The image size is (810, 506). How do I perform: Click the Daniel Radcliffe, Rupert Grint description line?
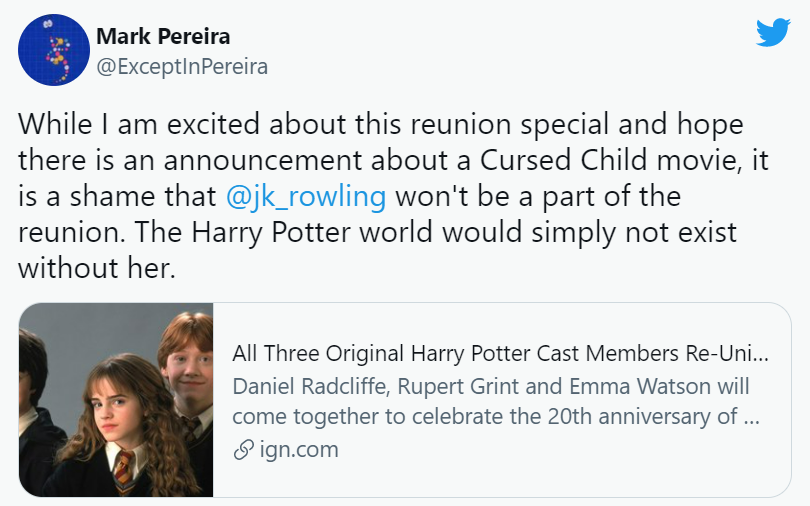coord(490,386)
